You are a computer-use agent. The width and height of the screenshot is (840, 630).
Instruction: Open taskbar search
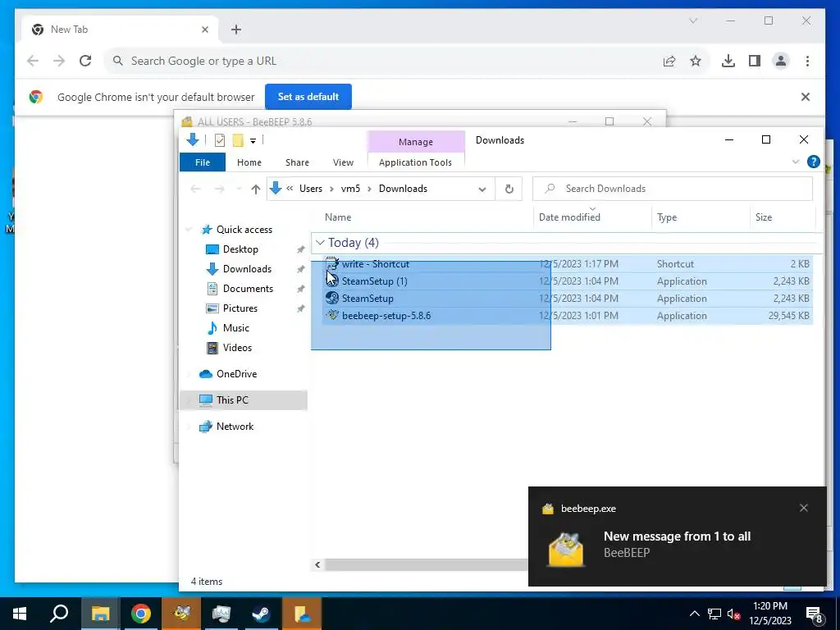59,614
